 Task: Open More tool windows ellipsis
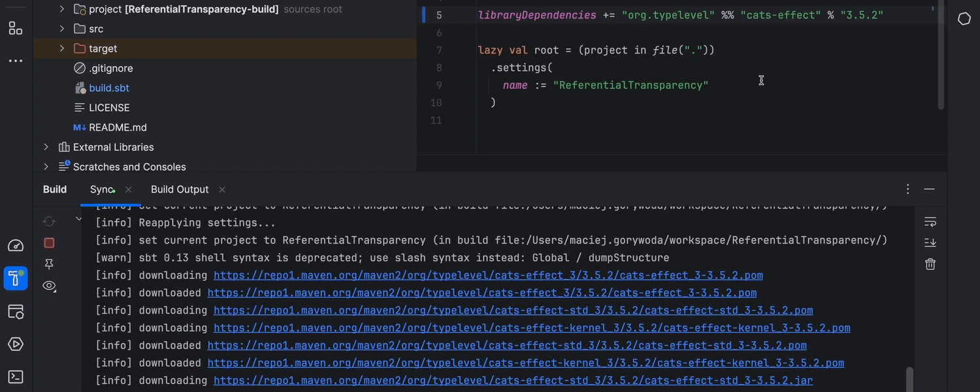coord(15,61)
